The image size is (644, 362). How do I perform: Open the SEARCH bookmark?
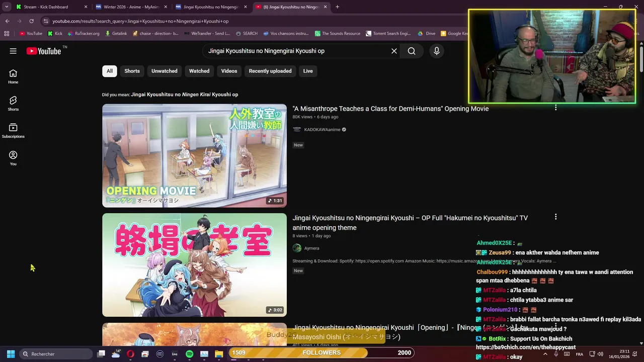pos(247,34)
